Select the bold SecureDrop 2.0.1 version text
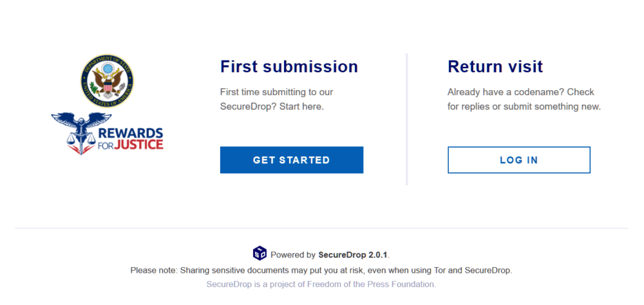 coord(353,255)
